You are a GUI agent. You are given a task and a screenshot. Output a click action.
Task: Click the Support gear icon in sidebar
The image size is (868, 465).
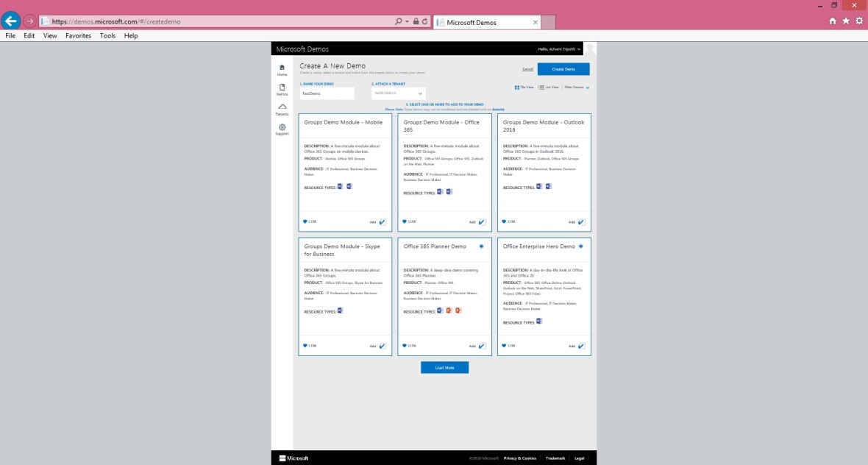click(282, 129)
